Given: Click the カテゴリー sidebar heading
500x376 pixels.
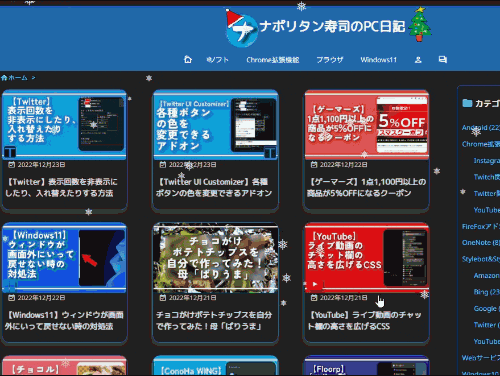Looking at the screenshot, I should (487, 103).
